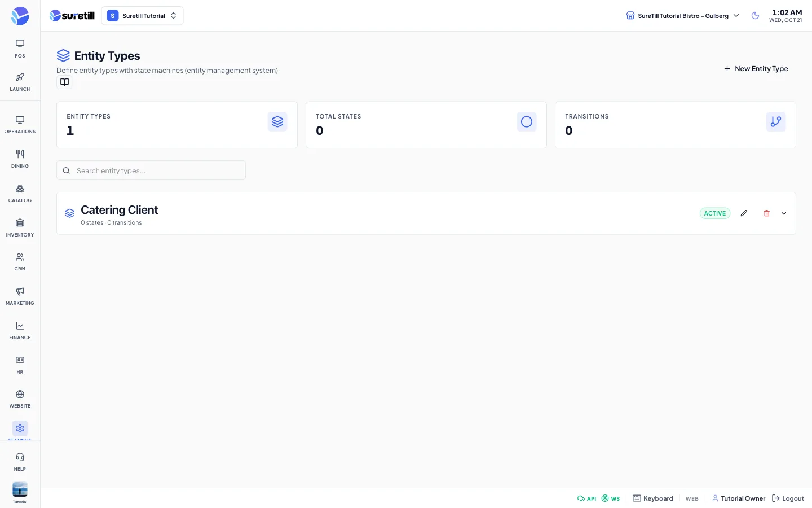Expand the Catering Client row chevron
Screen dimensions: 812x508
pos(784,213)
